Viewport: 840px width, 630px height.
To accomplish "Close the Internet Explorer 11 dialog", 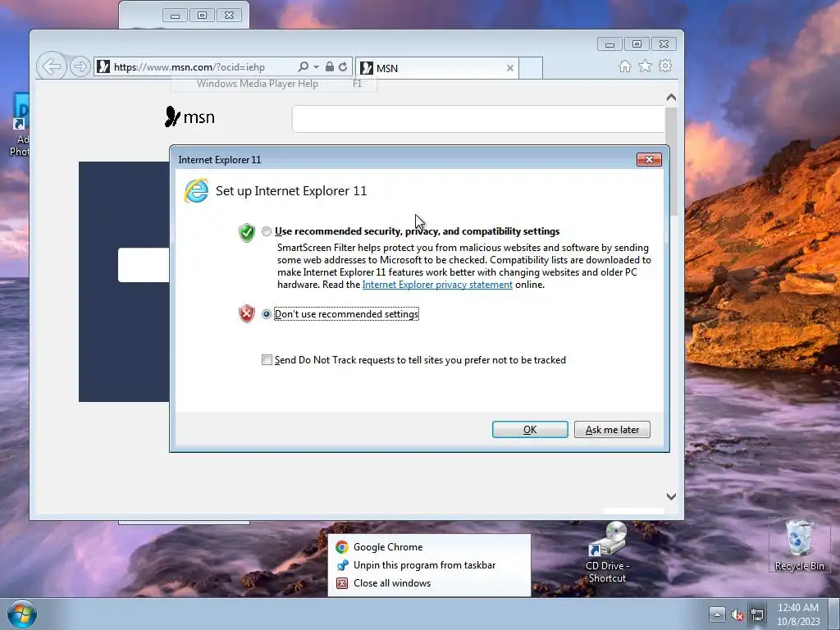I will (x=649, y=159).
